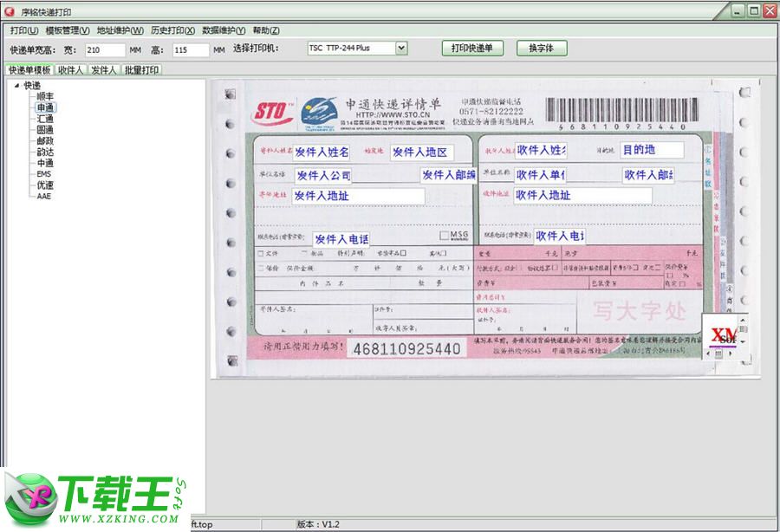Open the 打印(U) menu

(x=24, y=30)
